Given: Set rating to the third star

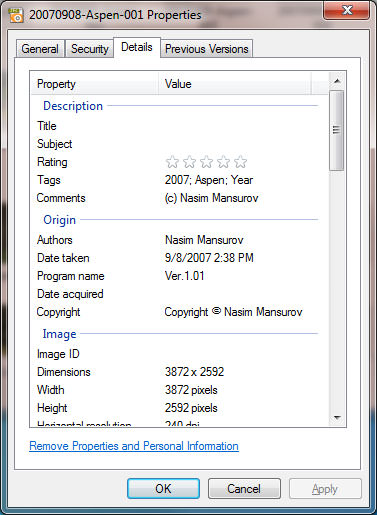Looking at the screenshot, I should click(x=206, y=162).
